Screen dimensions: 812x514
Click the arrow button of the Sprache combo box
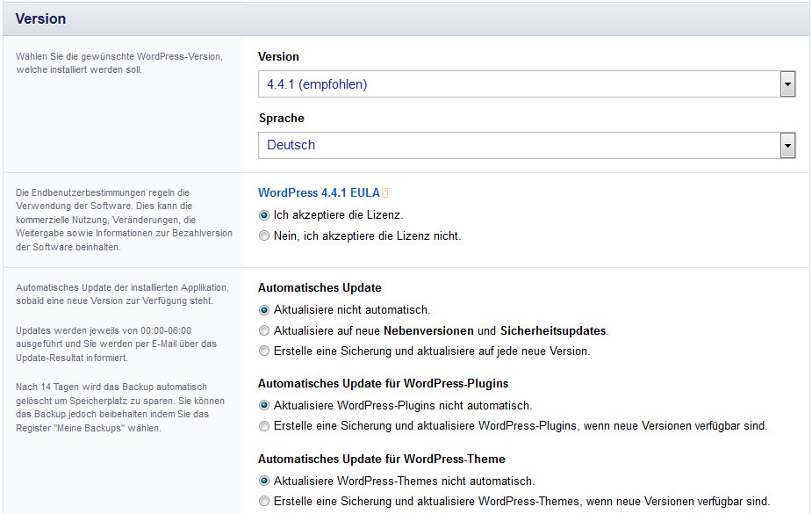(x=787, y=145)
